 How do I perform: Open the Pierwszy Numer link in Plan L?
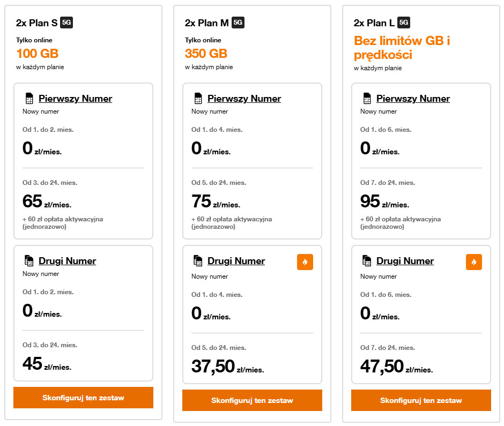(x=413, y=99)
